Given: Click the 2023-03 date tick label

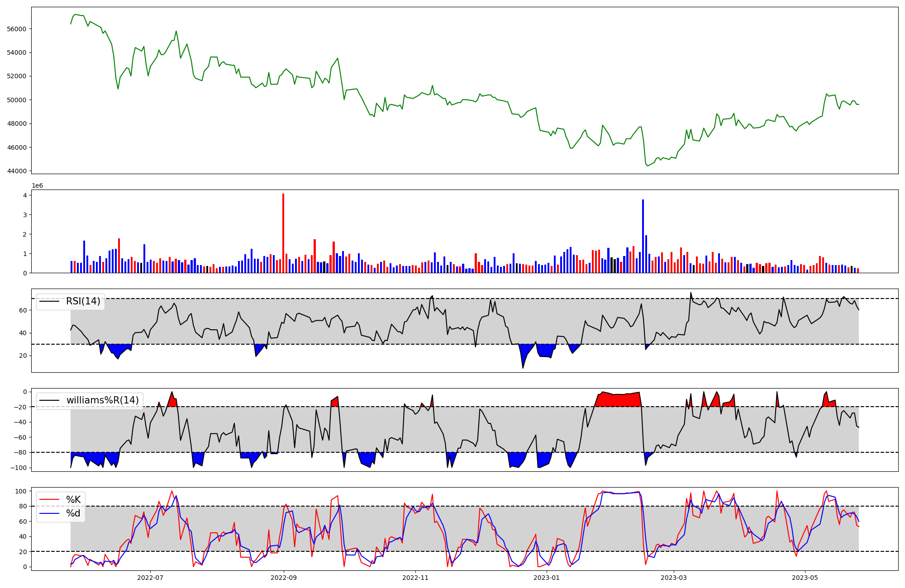Looking at the screenshot, I should coord(674,578).
